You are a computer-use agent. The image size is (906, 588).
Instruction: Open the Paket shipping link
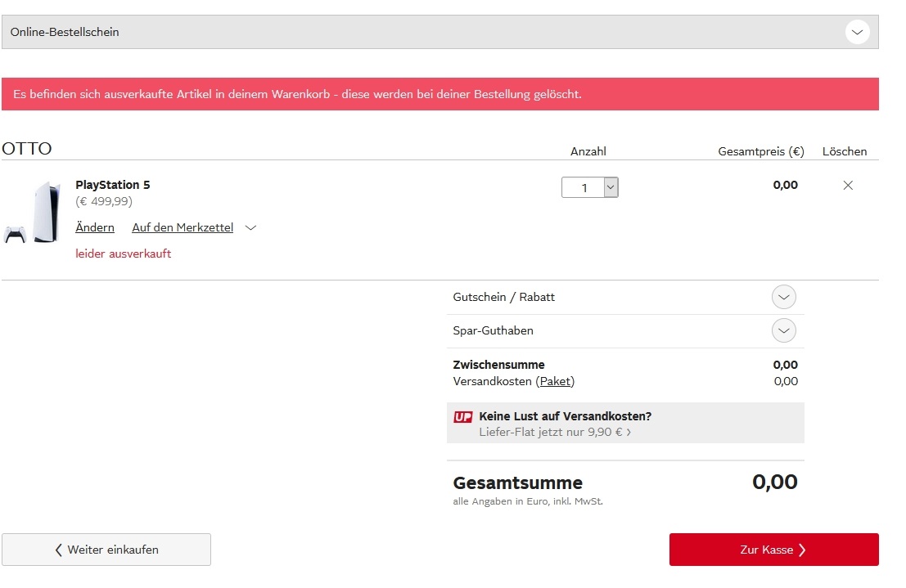click(555, 381)
